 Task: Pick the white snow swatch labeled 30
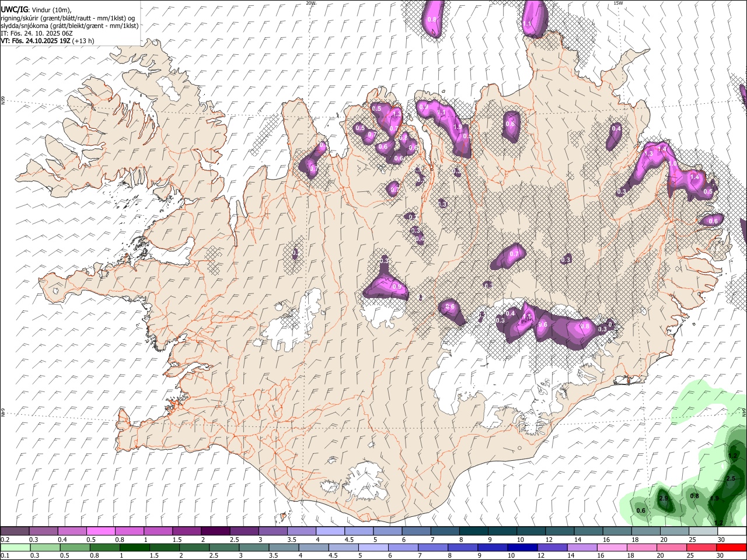[731, 531]
